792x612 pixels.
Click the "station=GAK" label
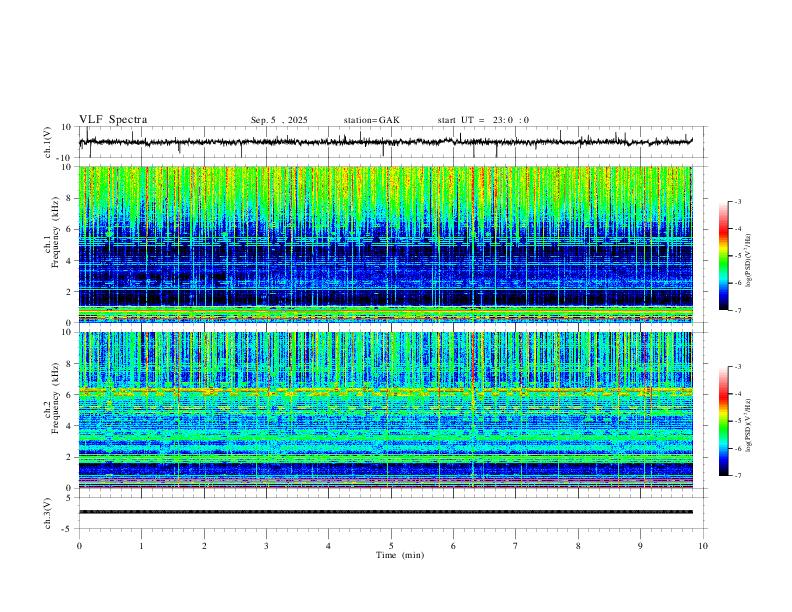point(371,120)
